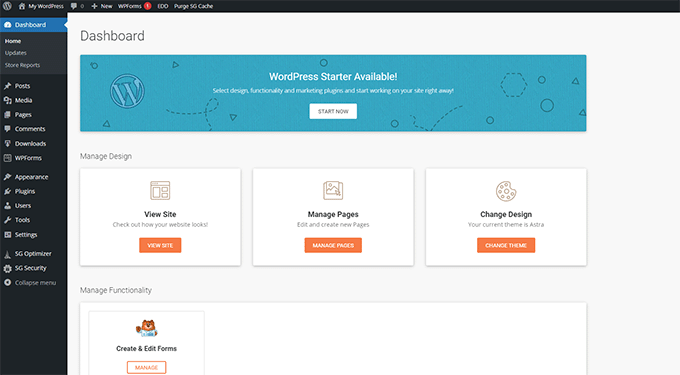This screenshot has height=375, width=680.
Task: Click the Downloads icon in sidebar
Action: (7, 143)
